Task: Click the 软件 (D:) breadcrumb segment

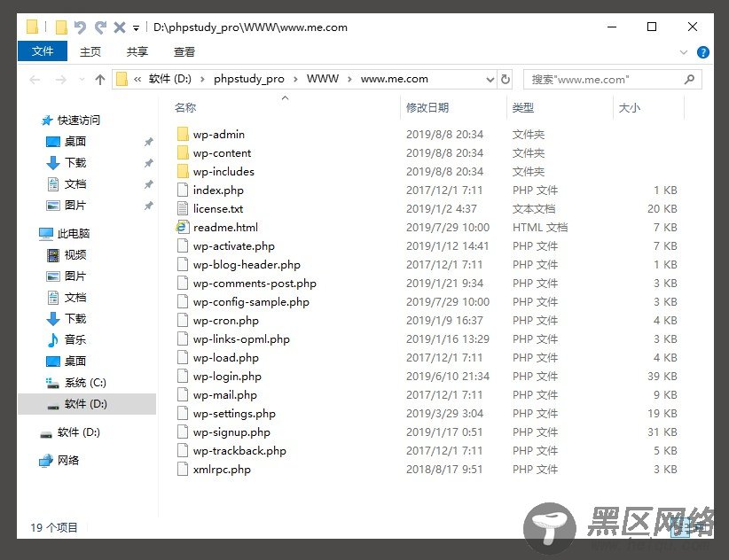Action: tap(169, 79)
